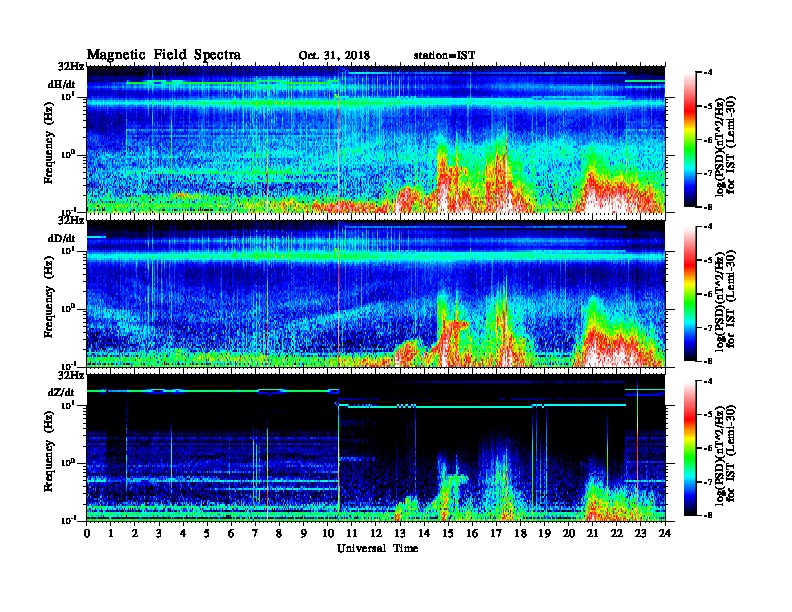Click hour tick label "23" on the time axis
The height and width of the screenshot is (612, 792).
pyautogui.click(x=641, y=533)
